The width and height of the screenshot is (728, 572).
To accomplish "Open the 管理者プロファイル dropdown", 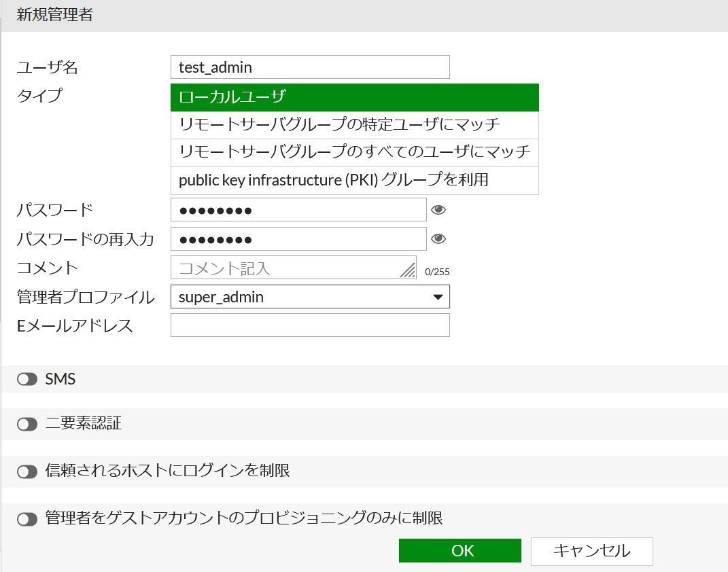I will pos(310,296).
